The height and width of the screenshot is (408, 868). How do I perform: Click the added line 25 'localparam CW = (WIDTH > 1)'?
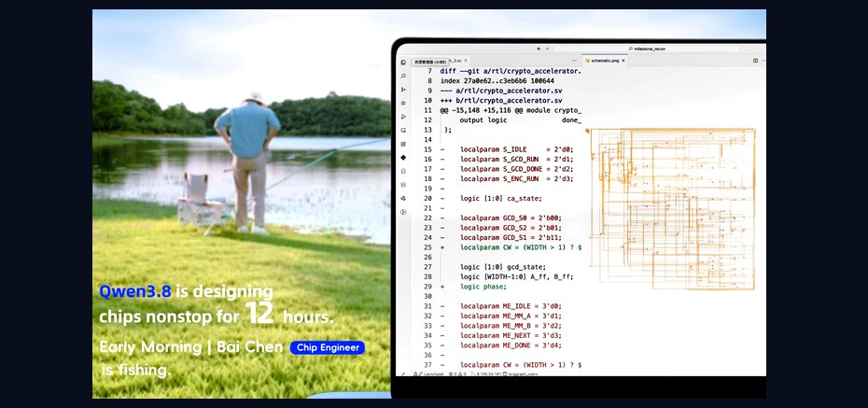pyautogui.click(x=521, y=247)
